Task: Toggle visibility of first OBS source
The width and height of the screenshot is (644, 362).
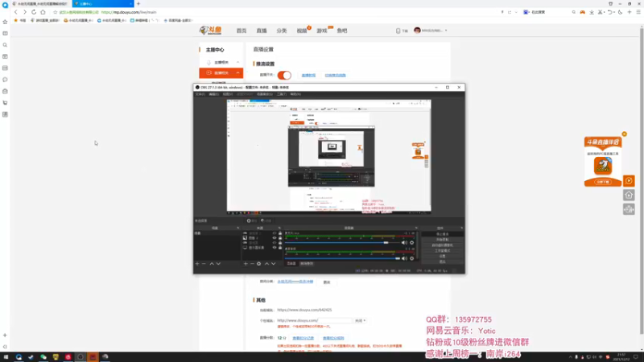Action: [x=275, y=233]
